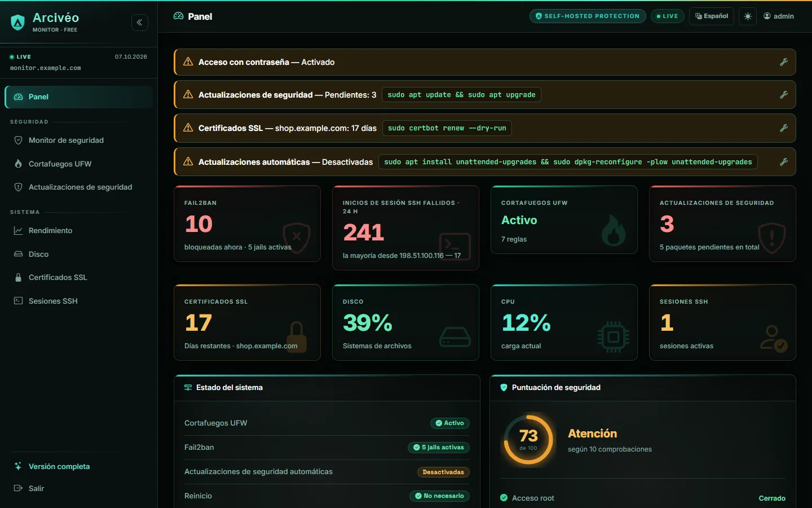Open the Fail2ban blocked IPs card
This screenshot has width=812, height=508.
pyautogui.click(x=248, y=224)
